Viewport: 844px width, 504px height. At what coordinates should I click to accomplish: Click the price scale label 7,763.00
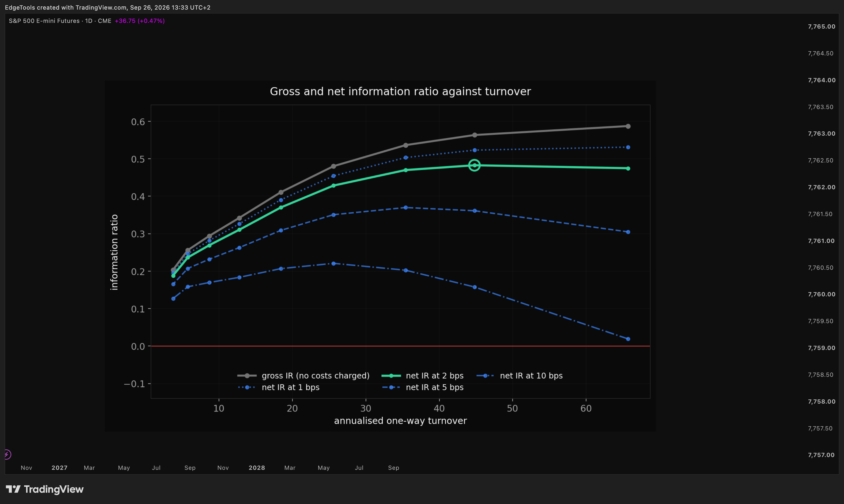822,133
